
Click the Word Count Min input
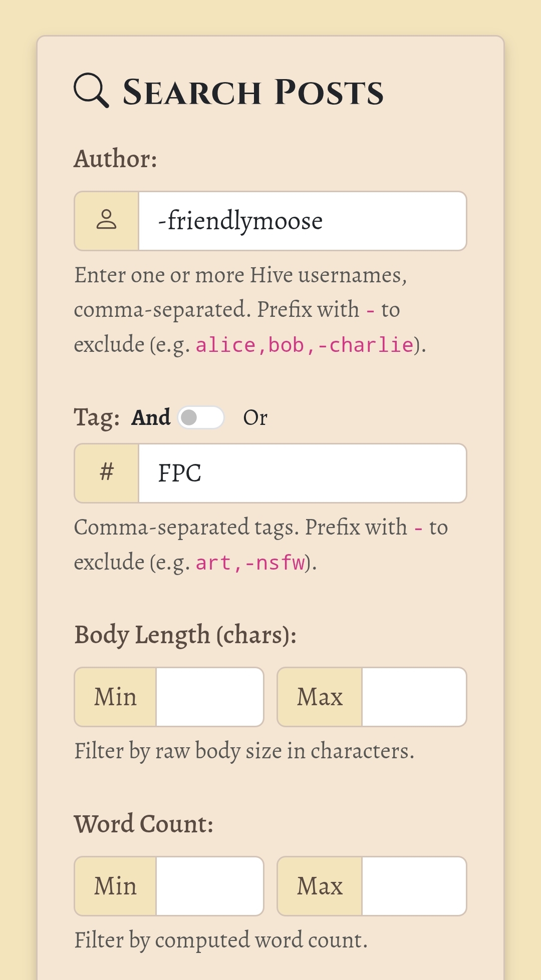pyautogui.click(x=210, y=886)
